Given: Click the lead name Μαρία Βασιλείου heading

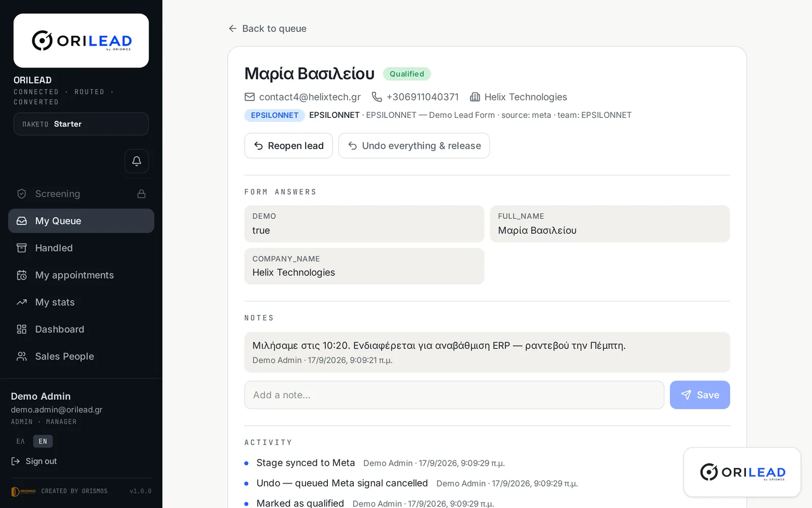Looking at the screenshot, I should pyautogui.click(x=310, y=74).
